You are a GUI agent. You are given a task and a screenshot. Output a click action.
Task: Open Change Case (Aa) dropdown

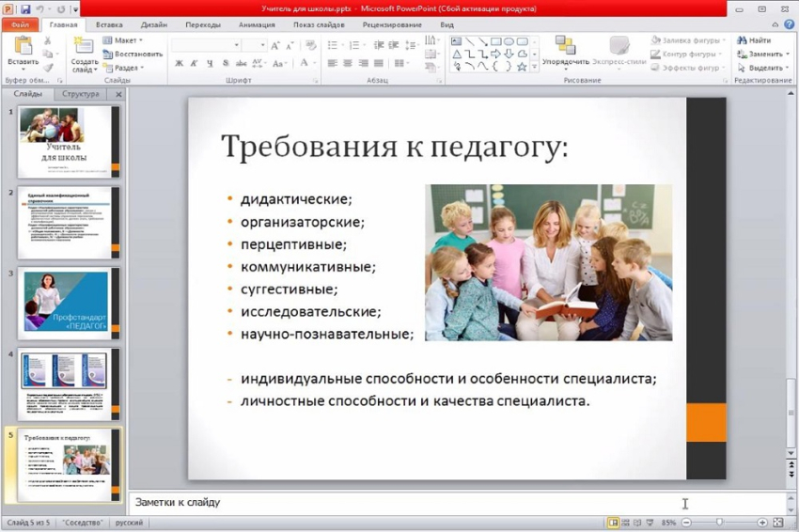click(x=279, y=63)
